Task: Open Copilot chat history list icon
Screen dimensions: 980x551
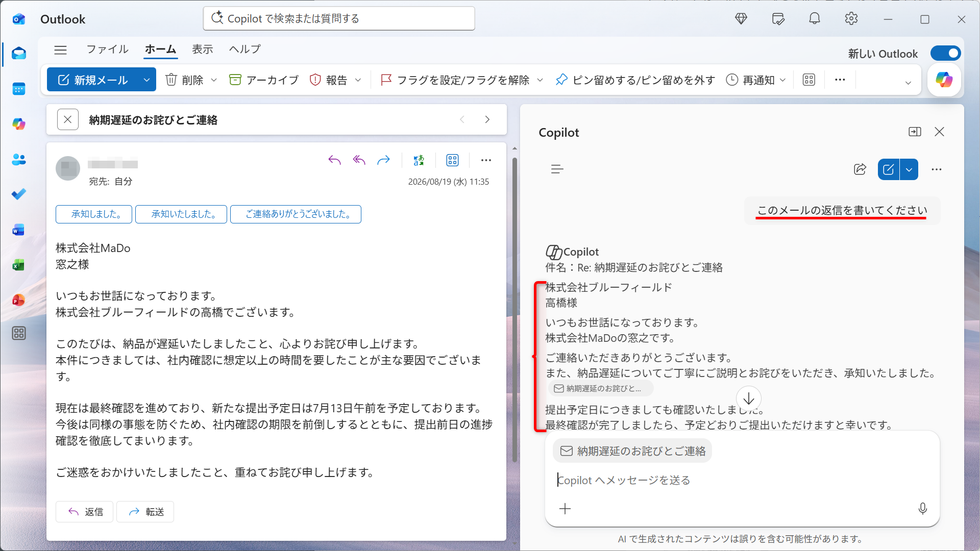Action: tap(557, 169)
